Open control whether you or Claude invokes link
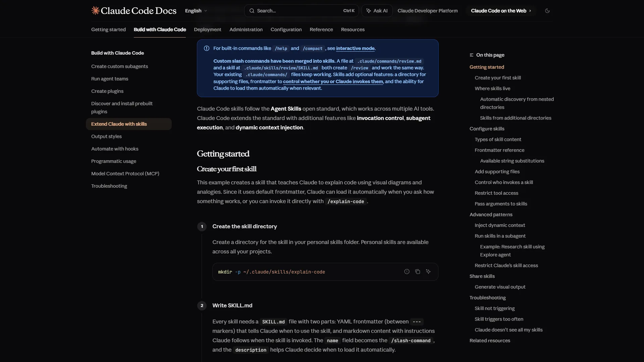The height and width of the screenshot is (362, 644). (x=333, y=81)
